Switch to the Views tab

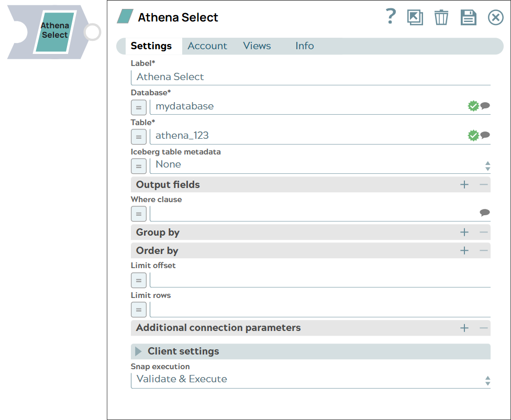coord(257,46)
